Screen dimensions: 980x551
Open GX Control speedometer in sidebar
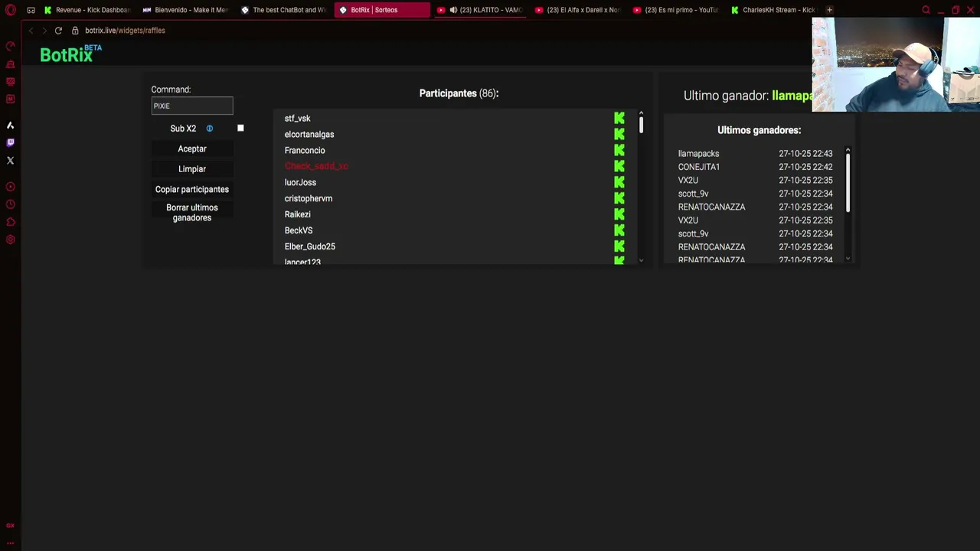click(11, 46)
